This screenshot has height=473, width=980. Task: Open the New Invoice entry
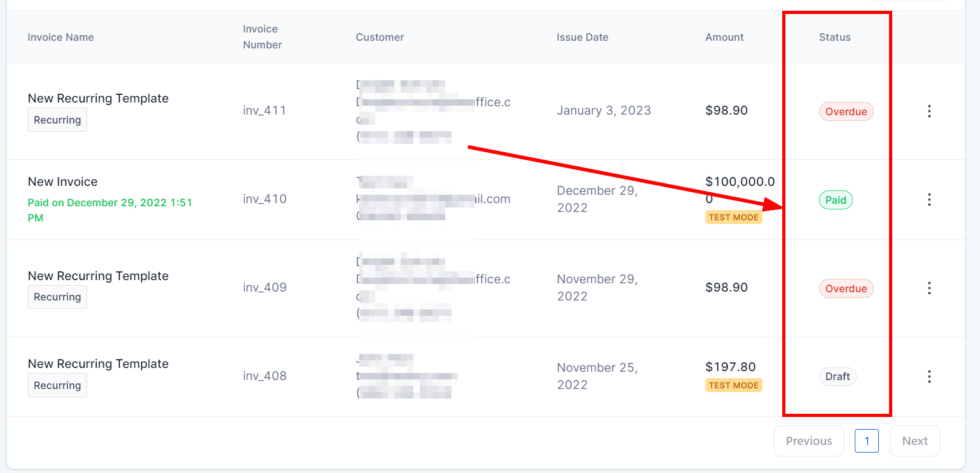pyautogui.click(x=63, y=182)
